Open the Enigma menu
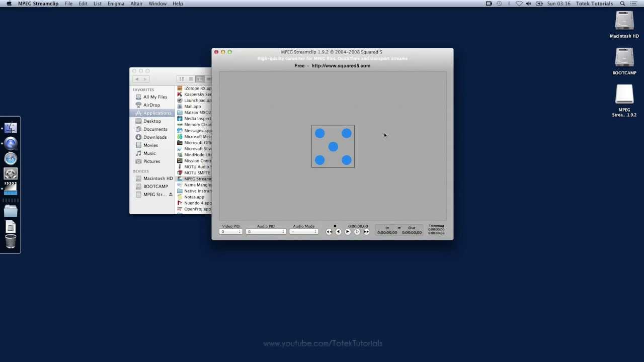 [x=116, y=4]
